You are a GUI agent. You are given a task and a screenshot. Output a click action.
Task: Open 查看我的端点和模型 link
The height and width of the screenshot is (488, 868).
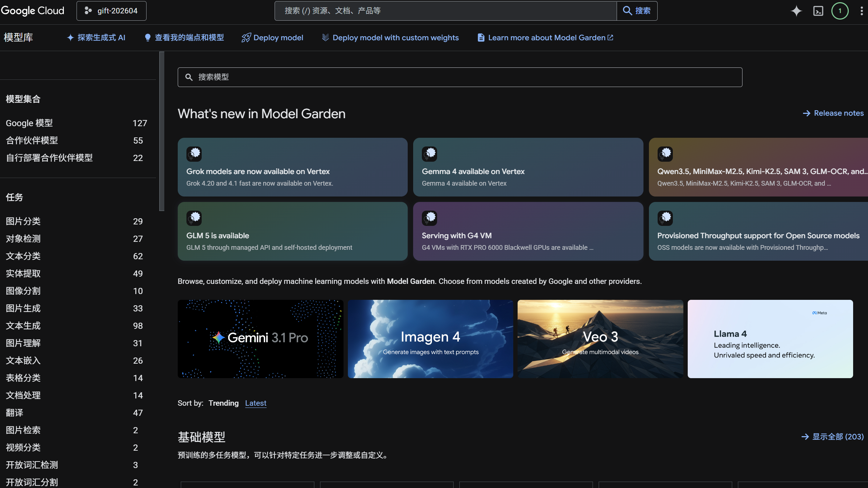coord(184,38)
